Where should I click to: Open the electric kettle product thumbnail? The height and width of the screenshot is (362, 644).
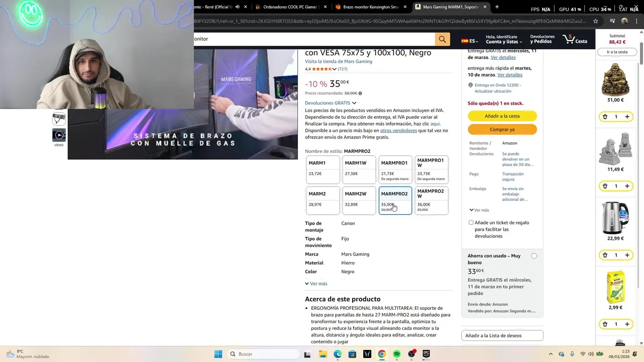(615, 218)
